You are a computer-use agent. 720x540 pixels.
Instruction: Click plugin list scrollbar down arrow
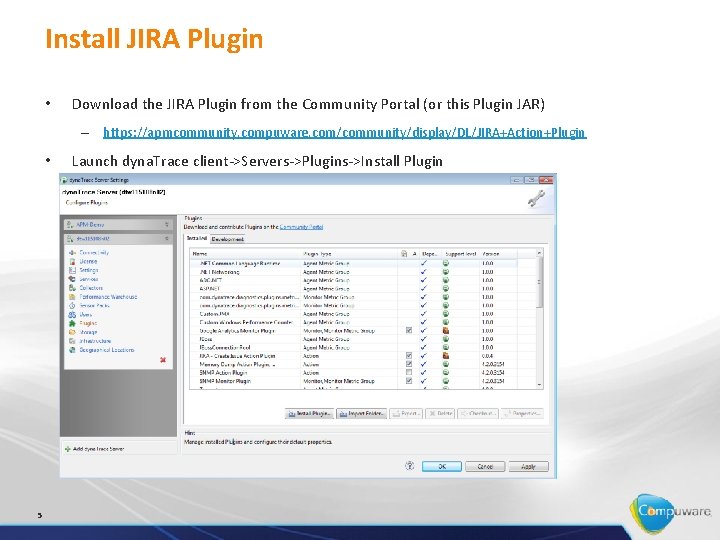point(539,385)
